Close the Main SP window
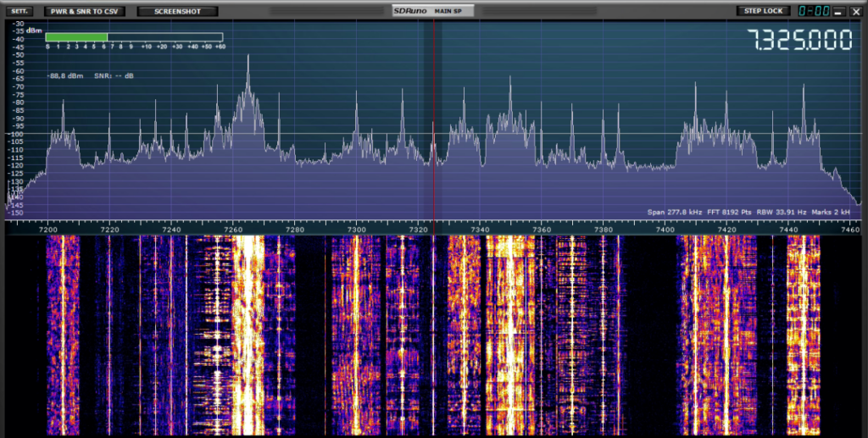The height and width of the screenshot is (438, 868). coord(856,12)
